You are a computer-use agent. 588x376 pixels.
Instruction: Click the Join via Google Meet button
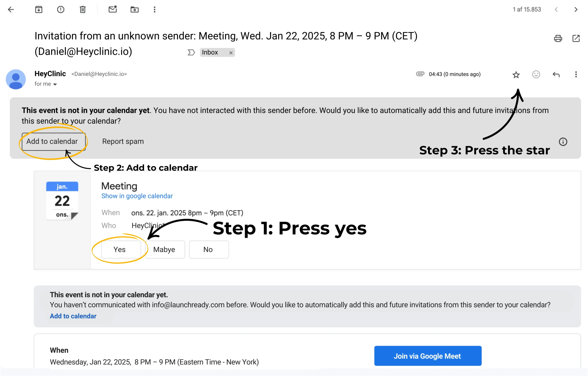coord(427,356)
